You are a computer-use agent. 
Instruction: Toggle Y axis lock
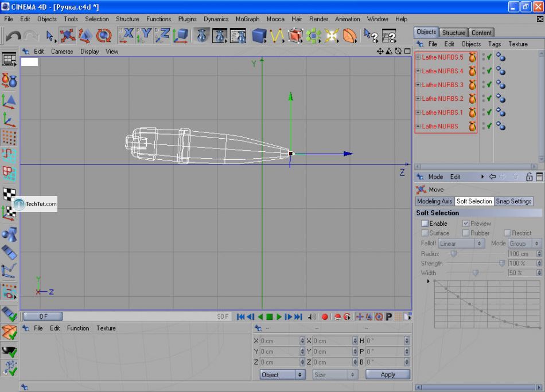pyautogui.click(x=144, y=36)
